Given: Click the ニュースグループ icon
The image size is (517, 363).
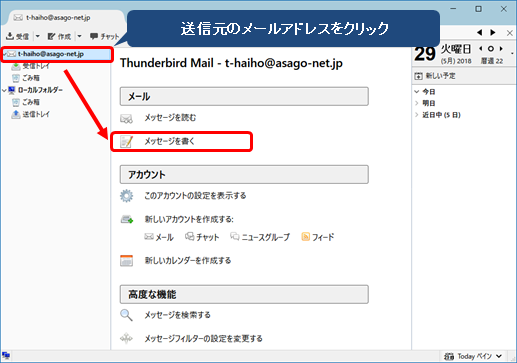Looking at the screenshot, I should [x=235, y=236].
